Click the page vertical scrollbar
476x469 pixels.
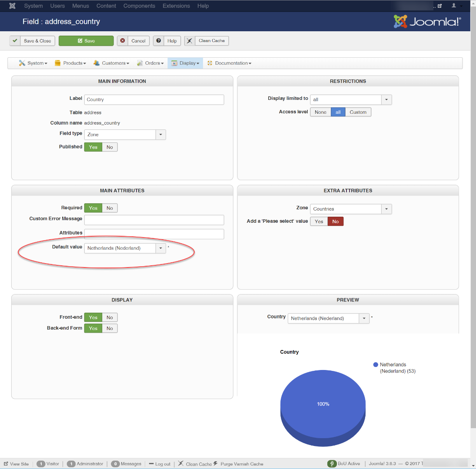tap(473, 217)
